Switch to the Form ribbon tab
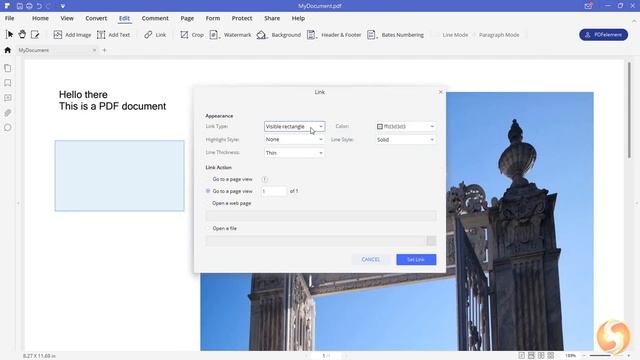The image size is (640, 360). (x=213, y=18)
